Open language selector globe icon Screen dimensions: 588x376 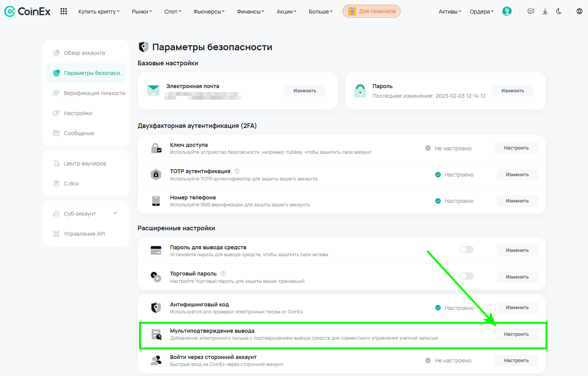tap(579, 12)
